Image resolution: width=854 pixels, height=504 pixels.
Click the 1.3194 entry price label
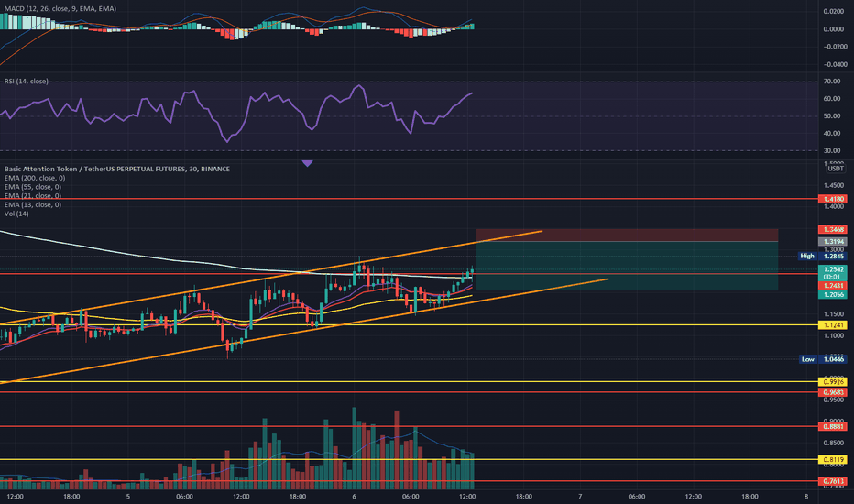click(833, 241)
